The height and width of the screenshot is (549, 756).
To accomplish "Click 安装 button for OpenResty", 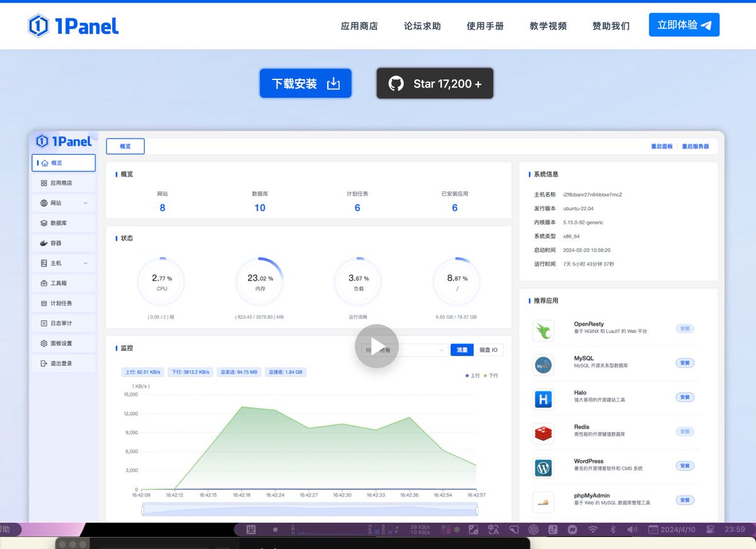I will [685, 329].
